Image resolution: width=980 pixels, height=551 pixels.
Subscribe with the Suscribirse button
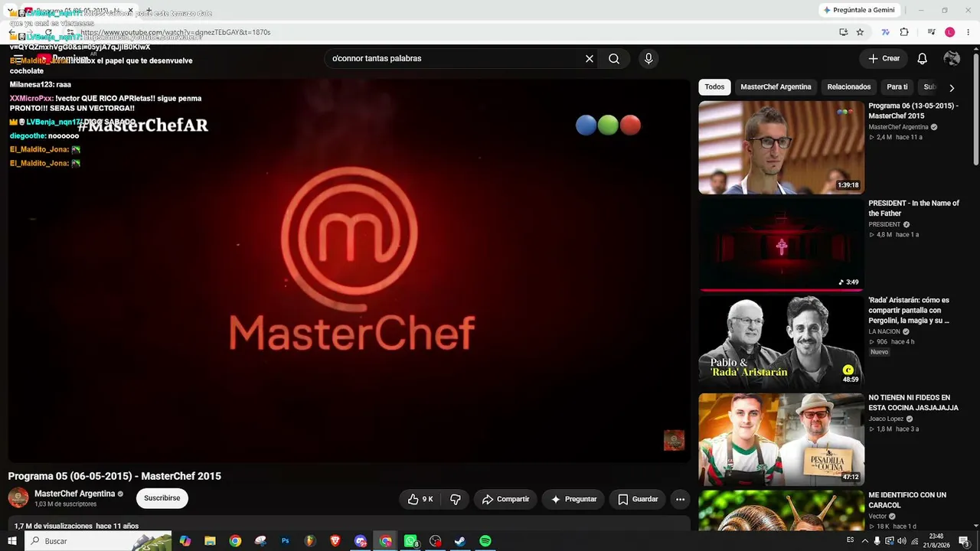pyautogui.click(x=162, y=498)
